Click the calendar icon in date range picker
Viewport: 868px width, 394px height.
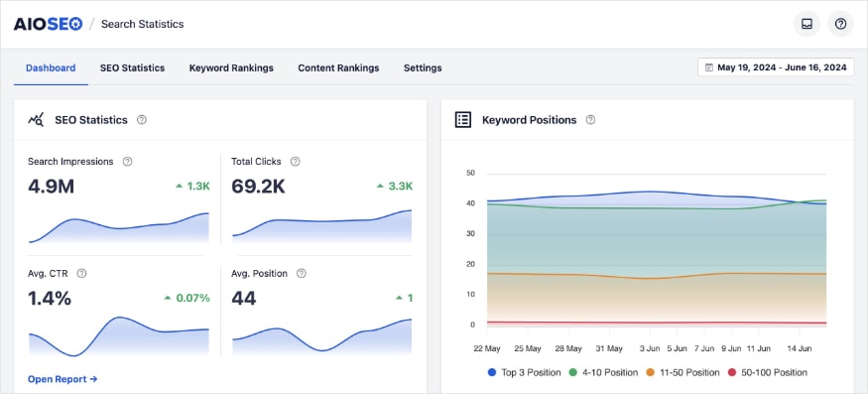708,67
